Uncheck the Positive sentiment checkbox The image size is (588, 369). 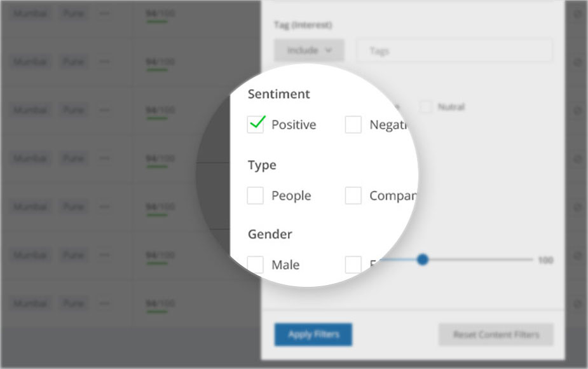256,124
